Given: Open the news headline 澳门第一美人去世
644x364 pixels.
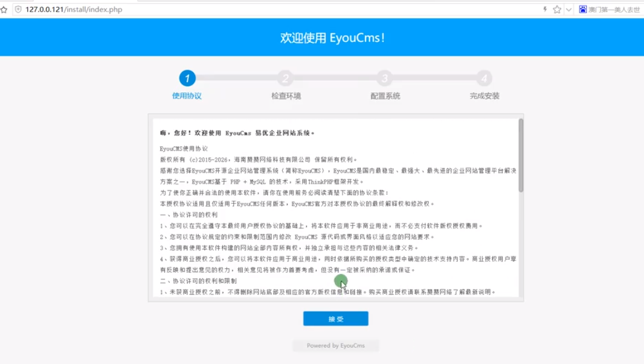Looking at the screenshot, I should pos(614,10).
